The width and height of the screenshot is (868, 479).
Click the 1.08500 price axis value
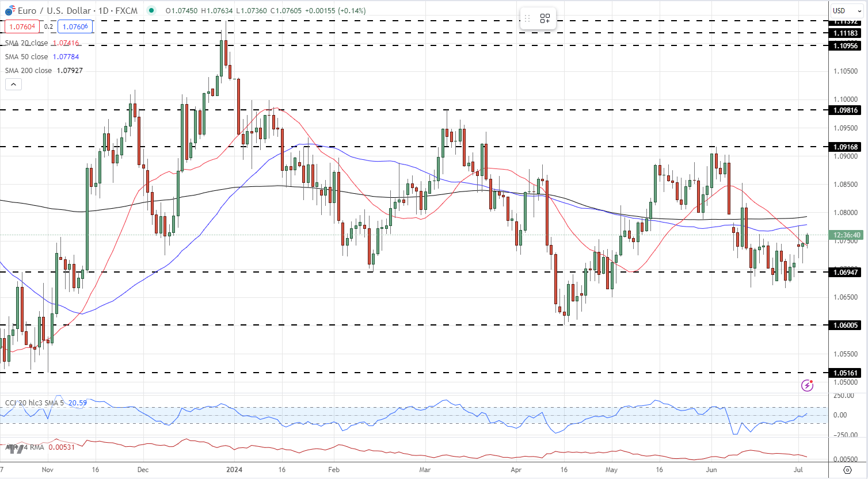coord(846,185)
